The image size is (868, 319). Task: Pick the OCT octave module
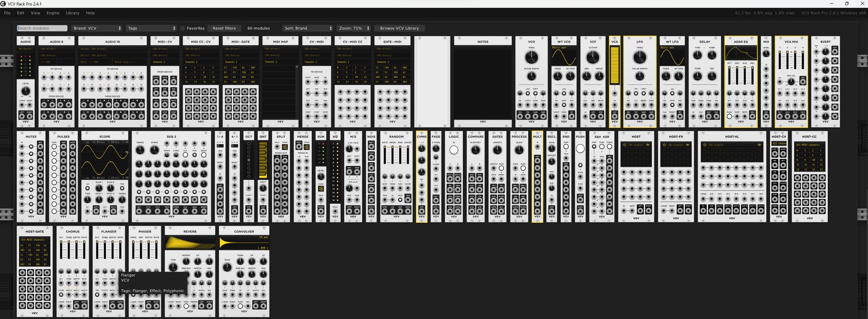coord(249,177)
